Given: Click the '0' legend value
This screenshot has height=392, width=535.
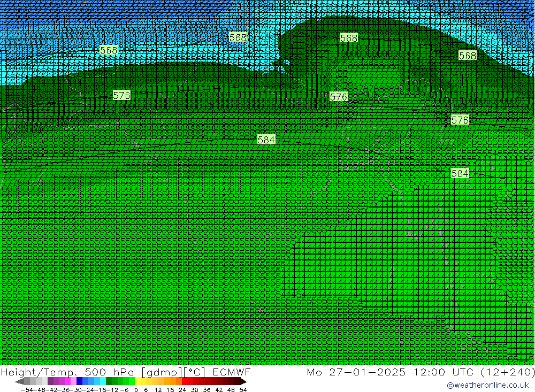Looking at the screenshot, I should 136,390.
